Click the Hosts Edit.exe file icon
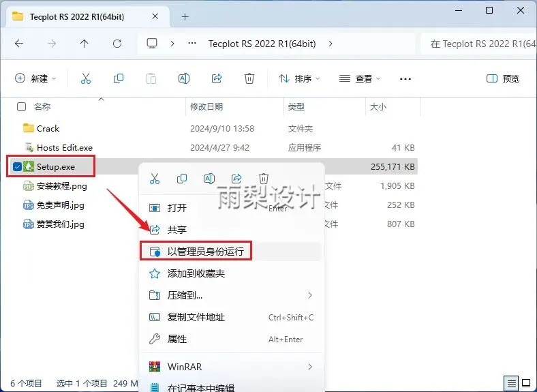Image resolution: width=537 pixels, height=392 pixels. click(x=29, y=148)
